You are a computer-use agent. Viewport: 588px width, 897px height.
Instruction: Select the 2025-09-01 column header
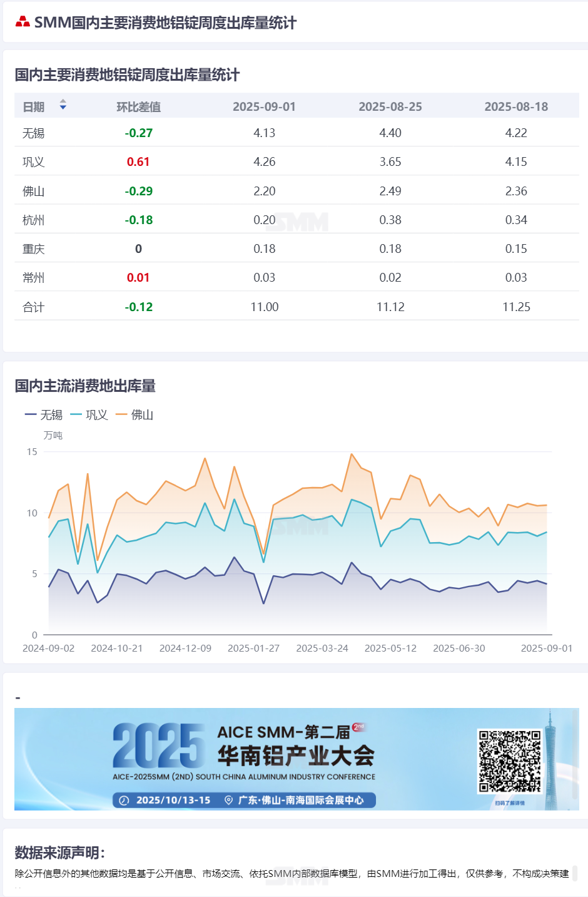point(264,106)
